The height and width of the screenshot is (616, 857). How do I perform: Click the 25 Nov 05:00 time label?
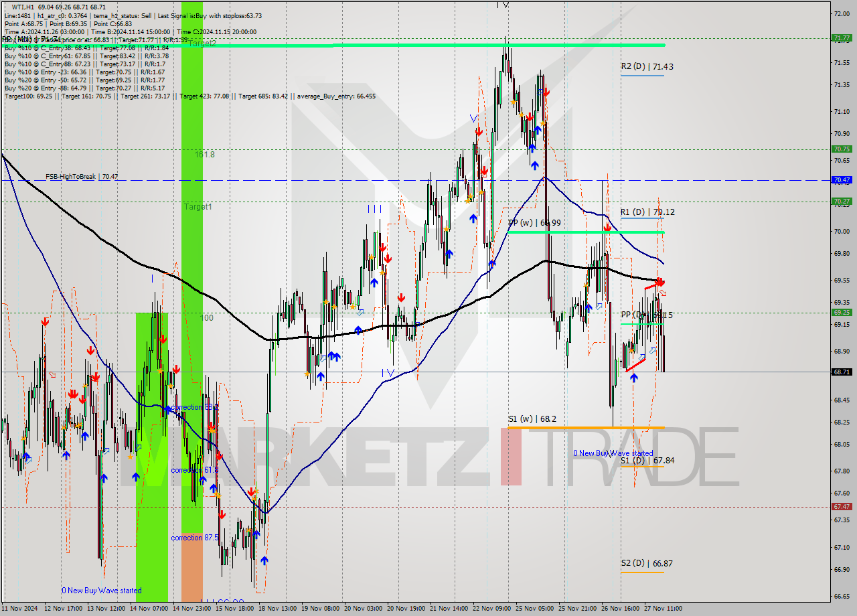pos(536,609)
